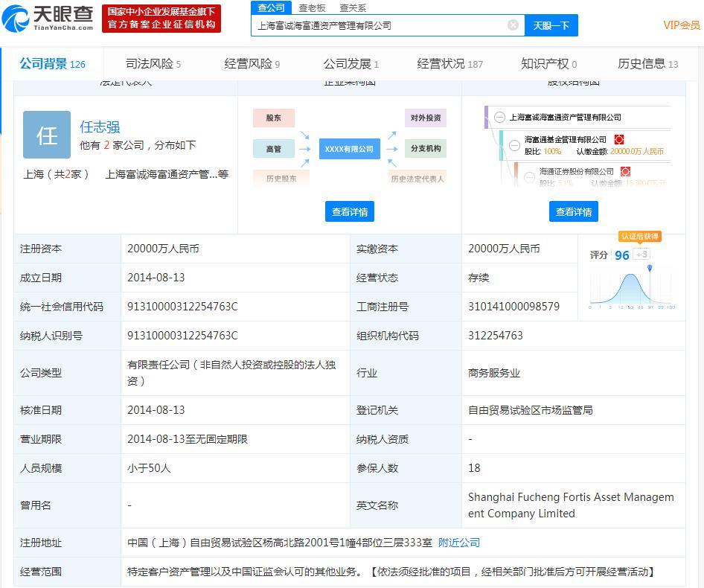
Task: Click the 实缴资本 value 20000万人民币
Action: coord(504,249)
